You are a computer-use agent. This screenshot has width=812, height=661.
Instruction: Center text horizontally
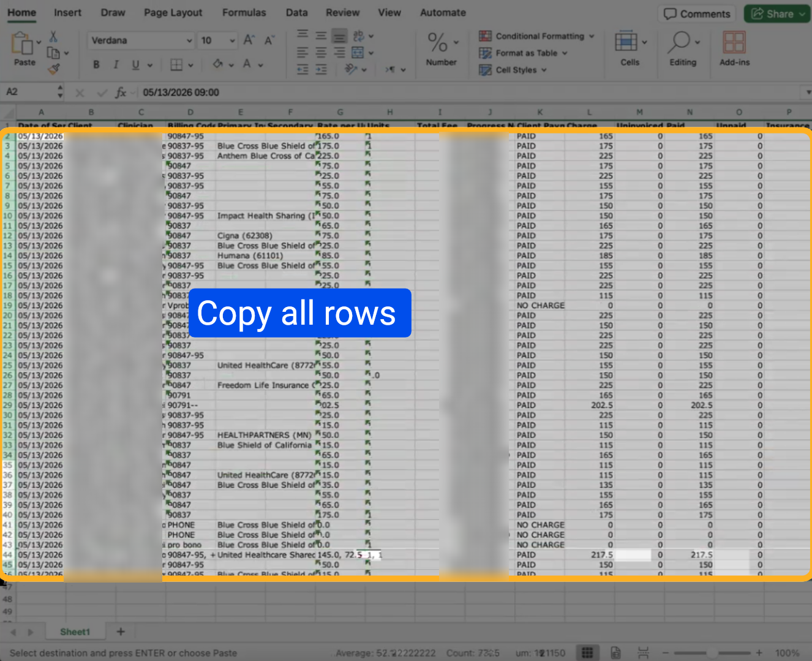[321, 53]
